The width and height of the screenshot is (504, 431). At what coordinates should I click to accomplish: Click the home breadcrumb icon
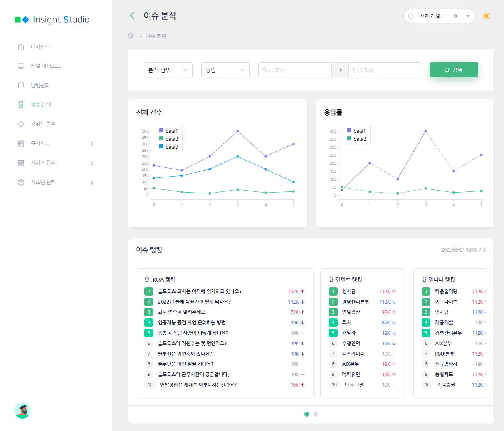(130, 36)
